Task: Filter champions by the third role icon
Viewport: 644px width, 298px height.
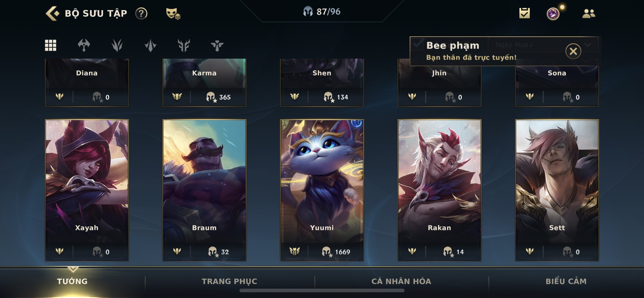Action: [x=151, y=45]
